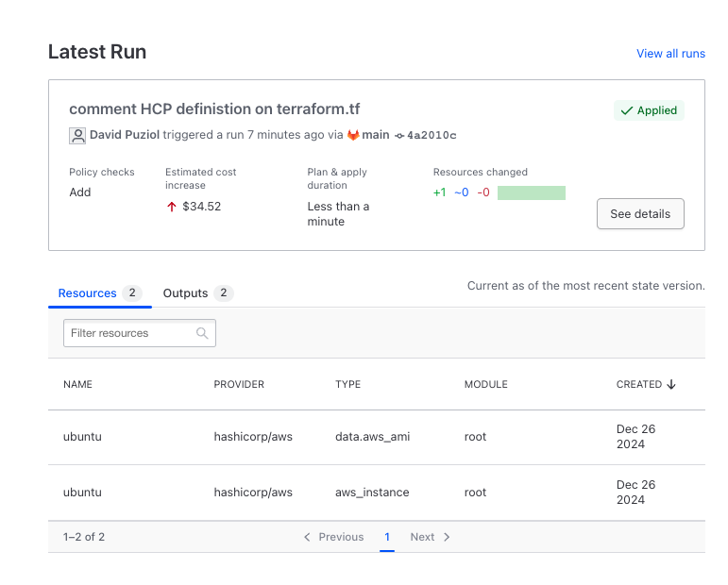Sort by the CREATED column arrow
728x585 pixels.
tap(671, 385)
